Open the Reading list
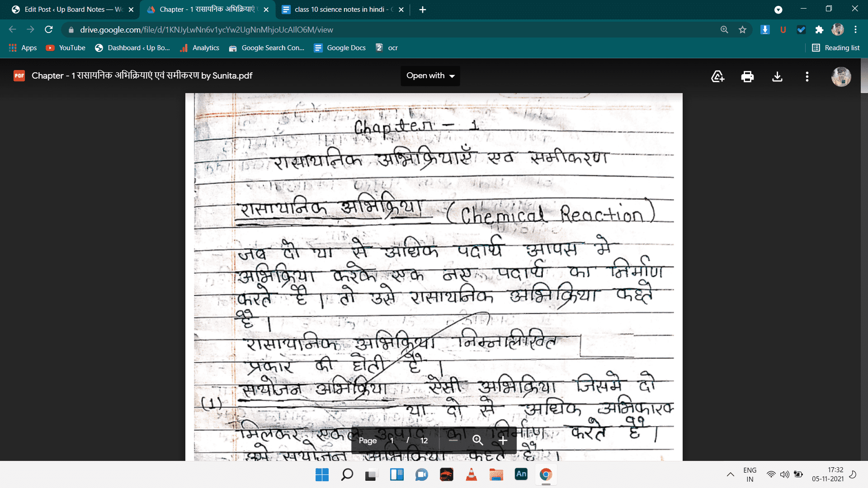This screenshot has height=488, width=868. tap(835, 47)
